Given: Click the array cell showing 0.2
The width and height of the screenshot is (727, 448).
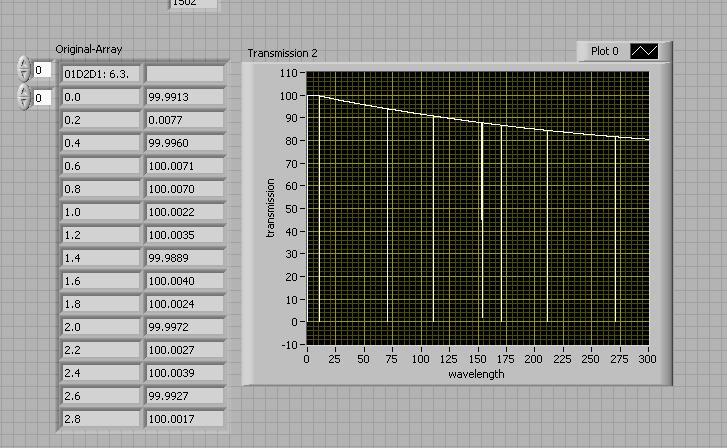Looking at the screenshot, I should coord(101,120).
